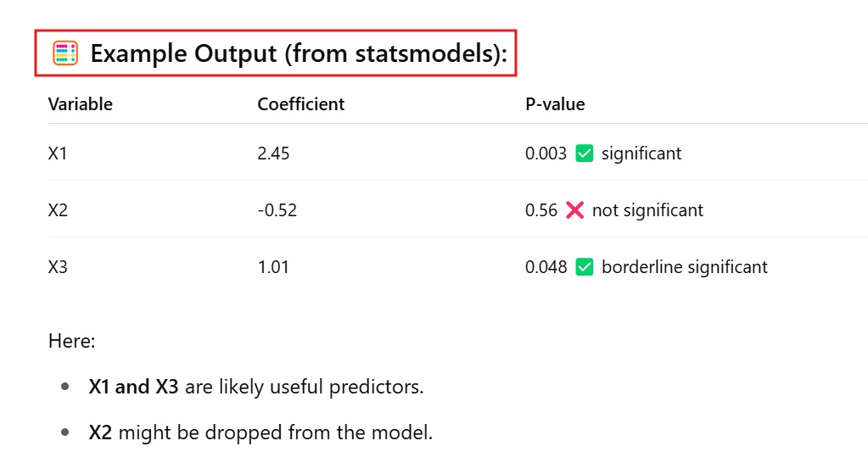Click the 0.003 p-value number
The height and width of the screenshot is (463, 868).
(x=546, y=153)
